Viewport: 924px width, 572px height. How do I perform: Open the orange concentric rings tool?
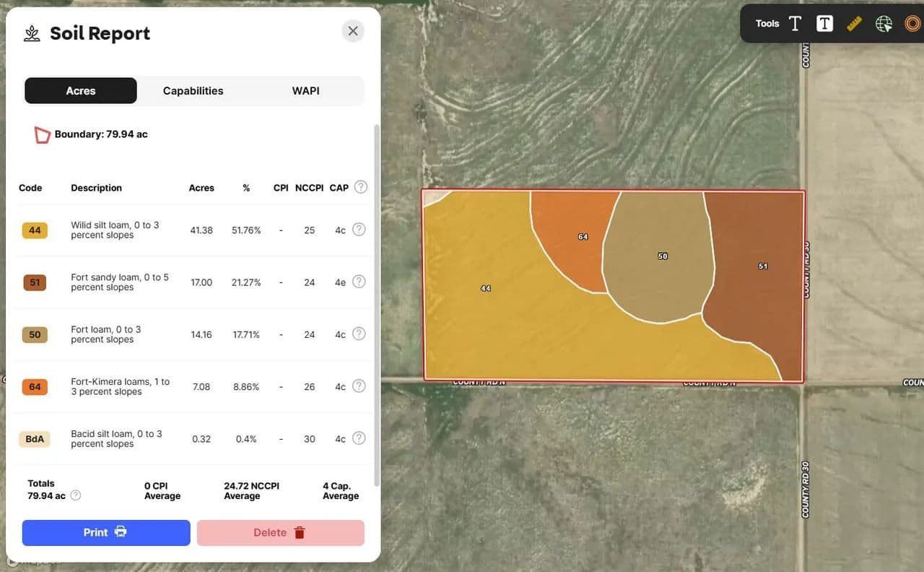click(x=912, y=24)
